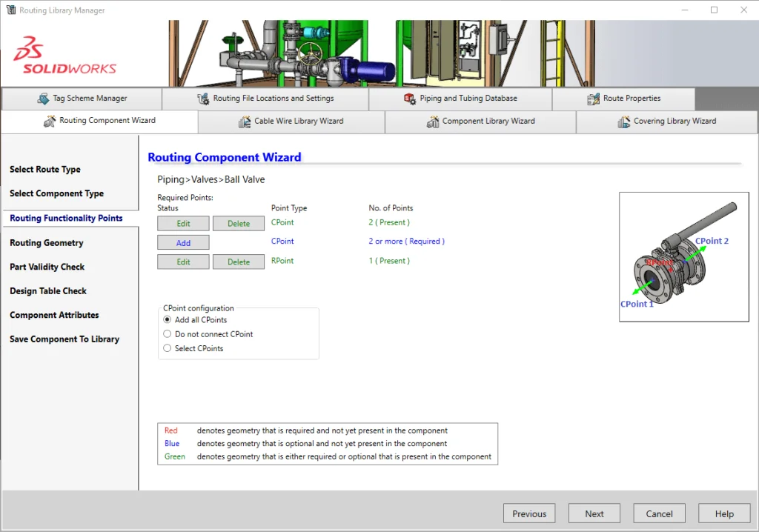Click the Cable Wire Library Wizard icon
The width and height of the screenshot is (759, 532).
pos(245,122)
